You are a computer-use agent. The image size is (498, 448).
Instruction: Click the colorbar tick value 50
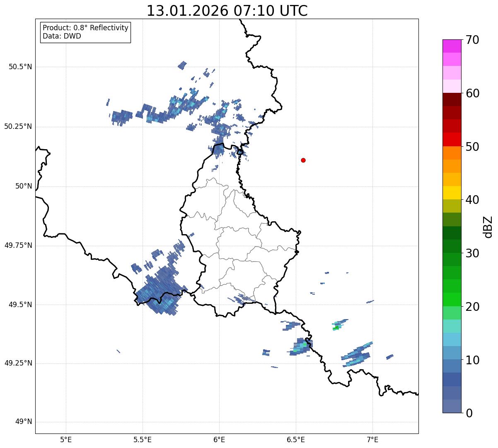tap(472, 147)
